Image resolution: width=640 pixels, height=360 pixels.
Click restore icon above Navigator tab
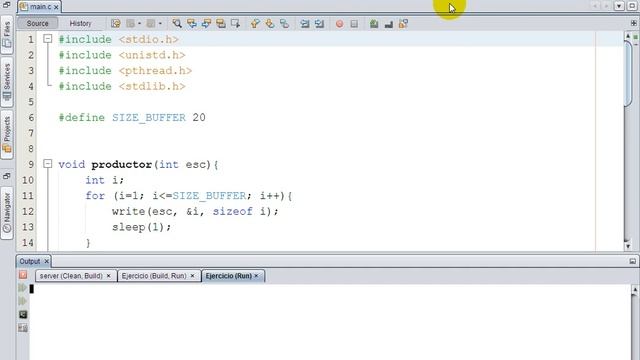(7, 176)
